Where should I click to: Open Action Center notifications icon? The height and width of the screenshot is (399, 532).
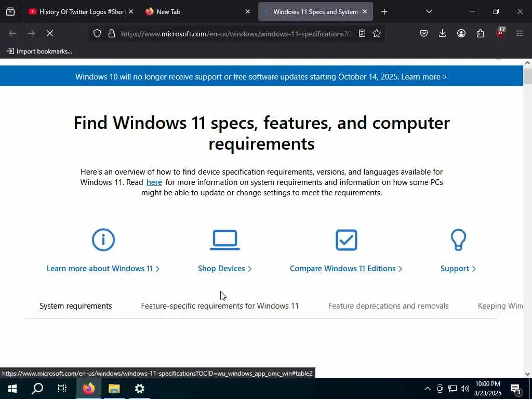tap(515, 389)
